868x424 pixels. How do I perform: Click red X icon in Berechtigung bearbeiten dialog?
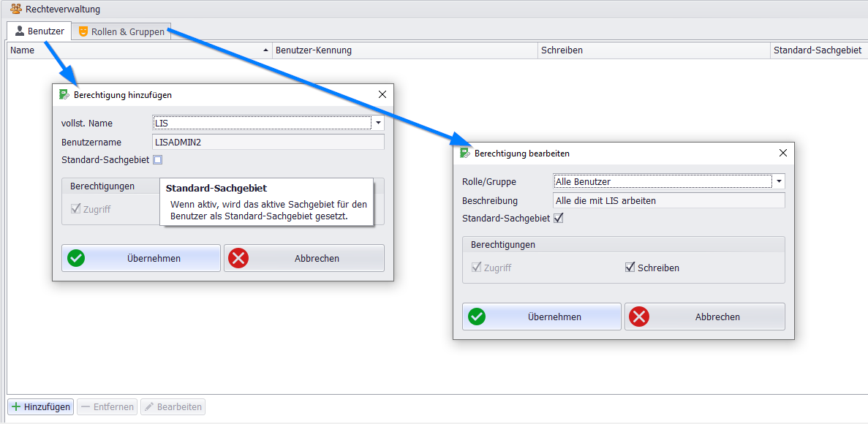[639, 317]
